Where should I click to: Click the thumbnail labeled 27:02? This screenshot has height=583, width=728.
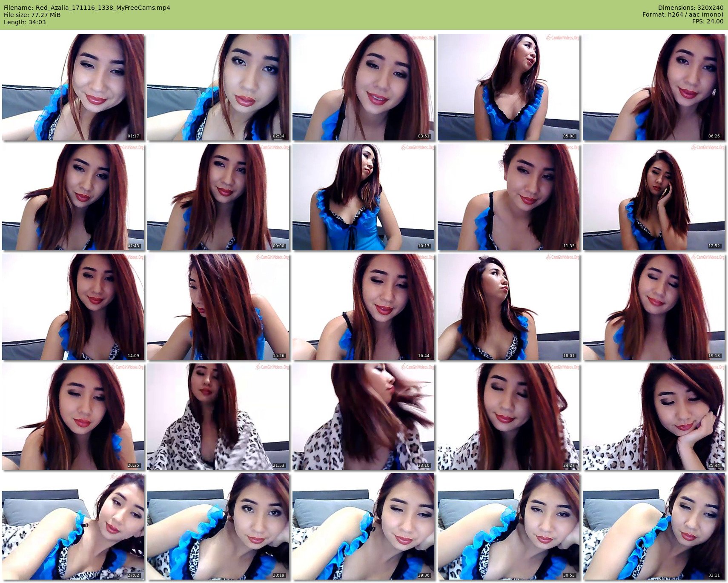click(x=73, y=526)
